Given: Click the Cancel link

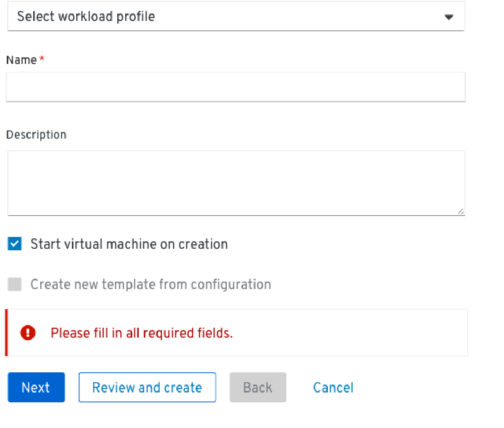Looking at the screenshot, I should click(333, 388).
